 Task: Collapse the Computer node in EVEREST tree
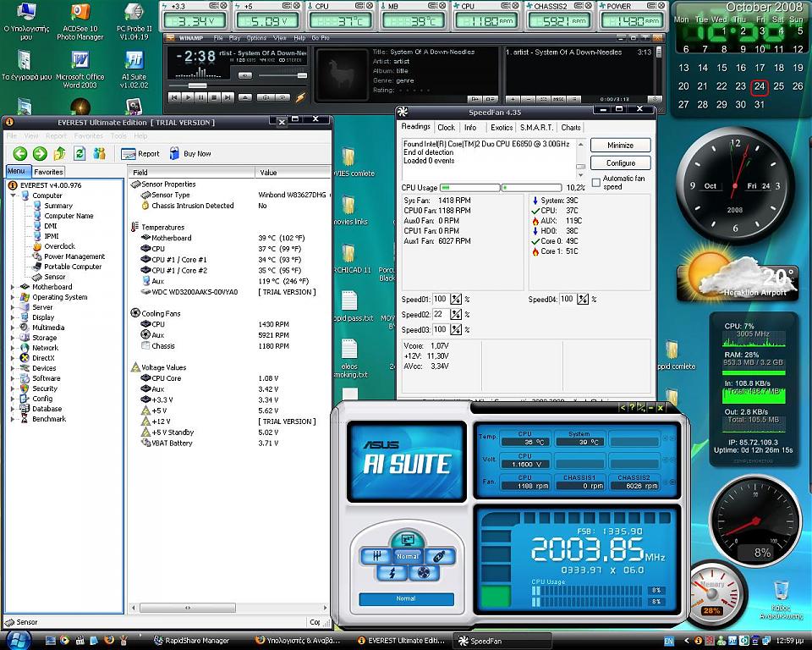tap(13, 196)
